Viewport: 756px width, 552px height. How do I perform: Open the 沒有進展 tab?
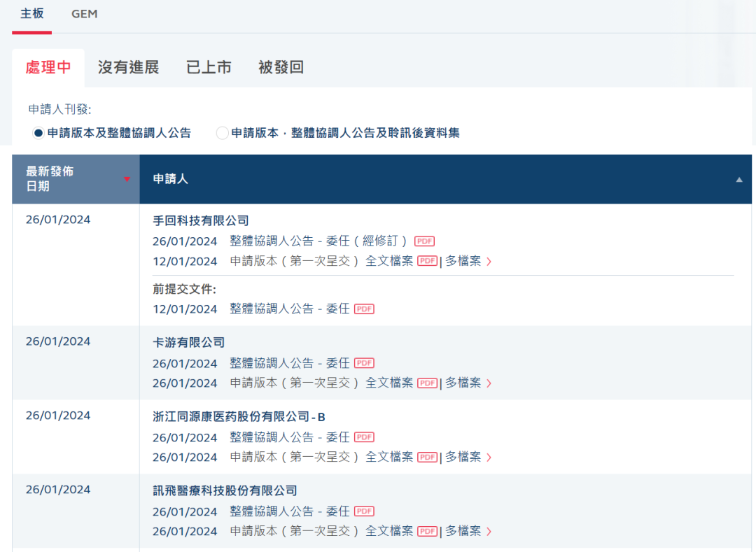pyautogui.click(x=129, y=68)
